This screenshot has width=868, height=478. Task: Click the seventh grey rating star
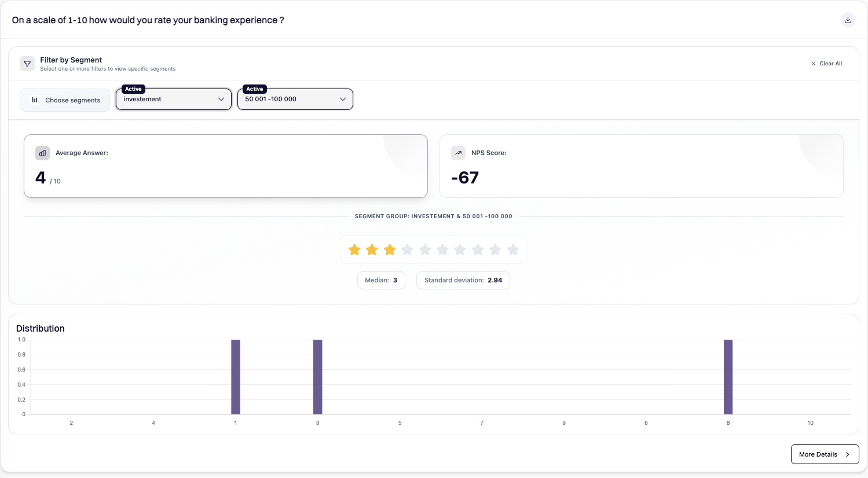pos(460,249)
